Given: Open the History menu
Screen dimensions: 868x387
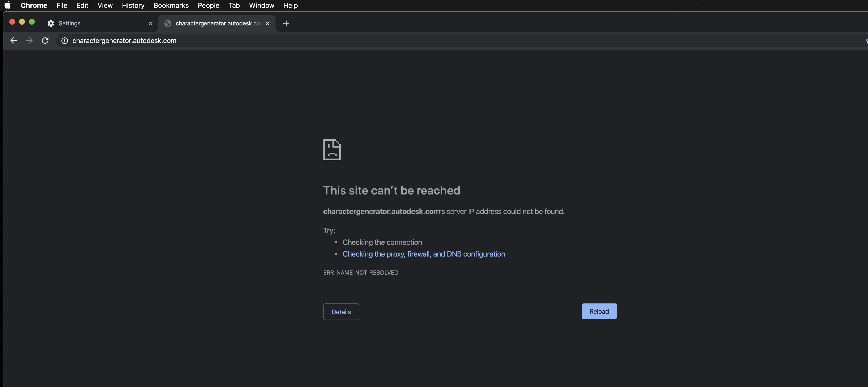Looking at the screenshot, I should click(x=133, y=5).
